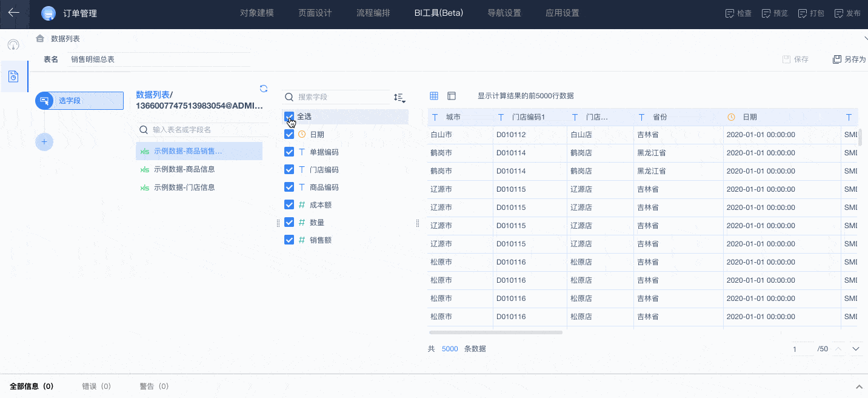Click the 预览 preview button
Image resolution: width=868 pixels, height=398 pixels.
[x=775, y=13]
